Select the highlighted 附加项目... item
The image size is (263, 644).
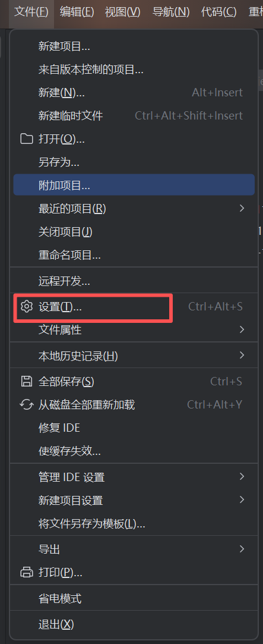point(134,186)
